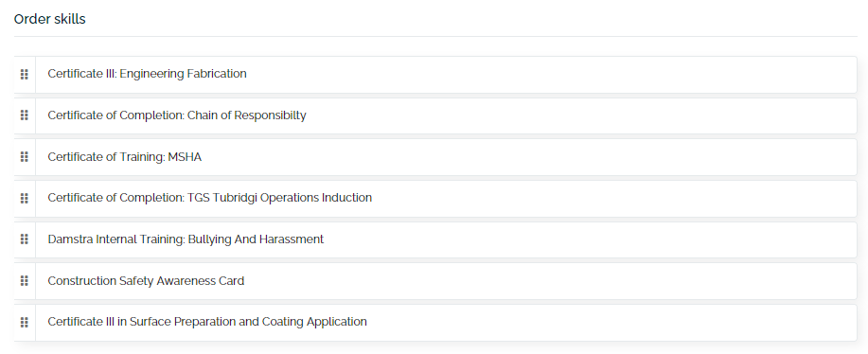Click the Construction Safety Awareness Card item
The width and height of the screenshot is (868, 354).
pos(146,281)
